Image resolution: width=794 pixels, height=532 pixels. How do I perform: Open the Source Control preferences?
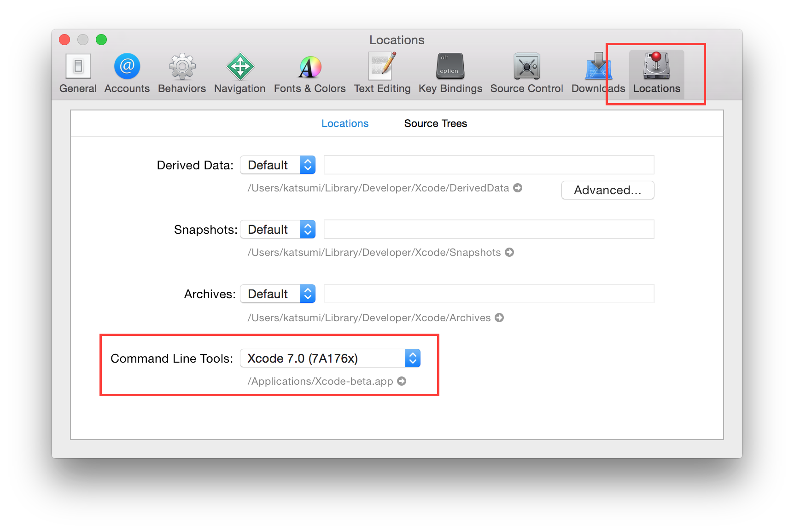[527, 74]
